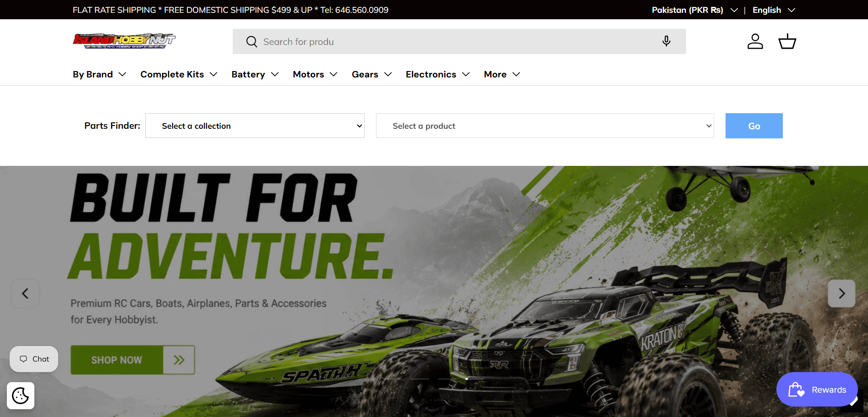
Task: Open English language selector
Action: coord(774,10)
